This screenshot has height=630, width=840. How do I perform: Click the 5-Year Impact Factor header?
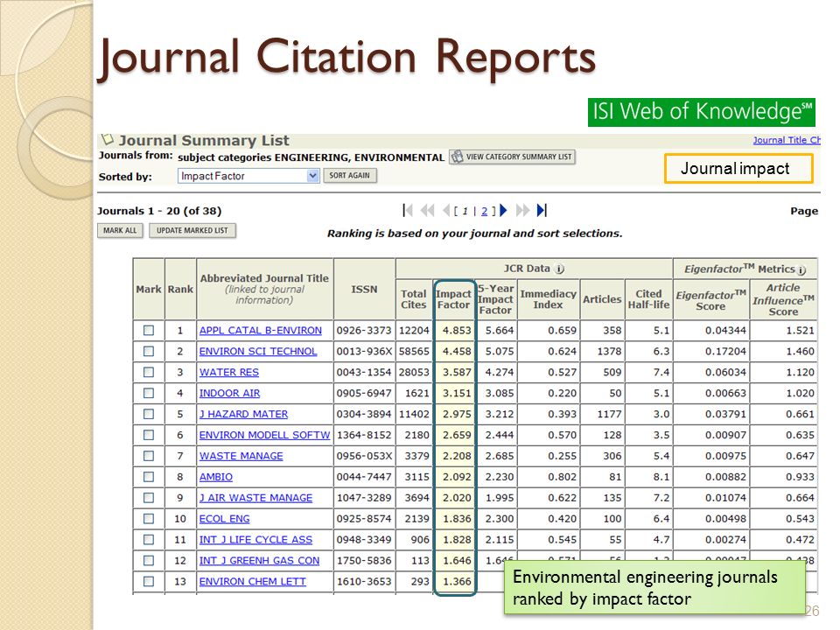point(495,299)
